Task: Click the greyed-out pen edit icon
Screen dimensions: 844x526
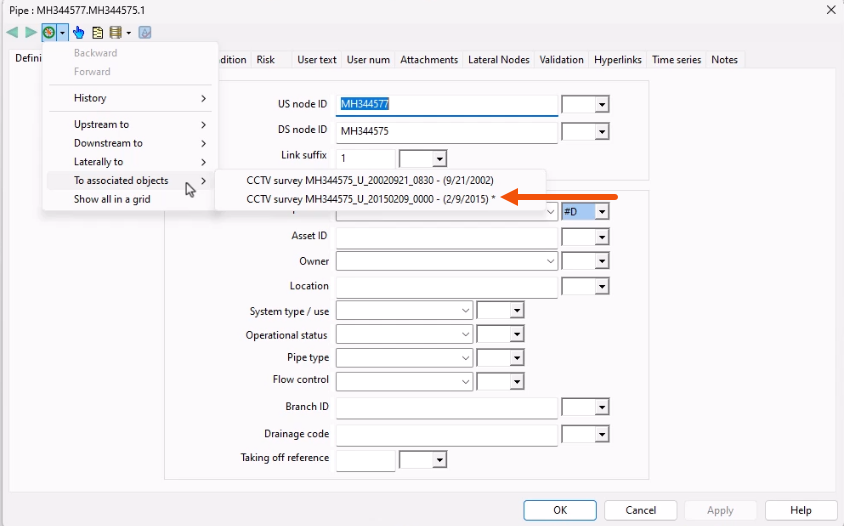Action: coord(145,32)
